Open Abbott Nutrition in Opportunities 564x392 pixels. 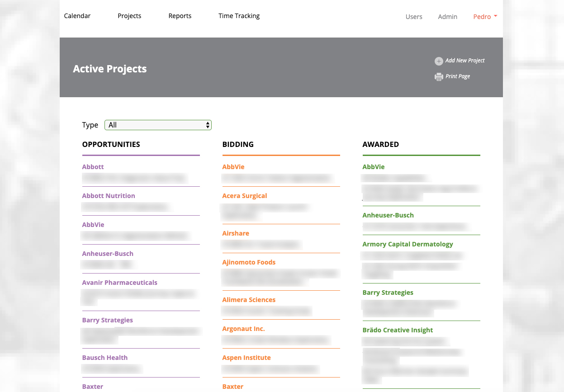[x=109, y=196]
